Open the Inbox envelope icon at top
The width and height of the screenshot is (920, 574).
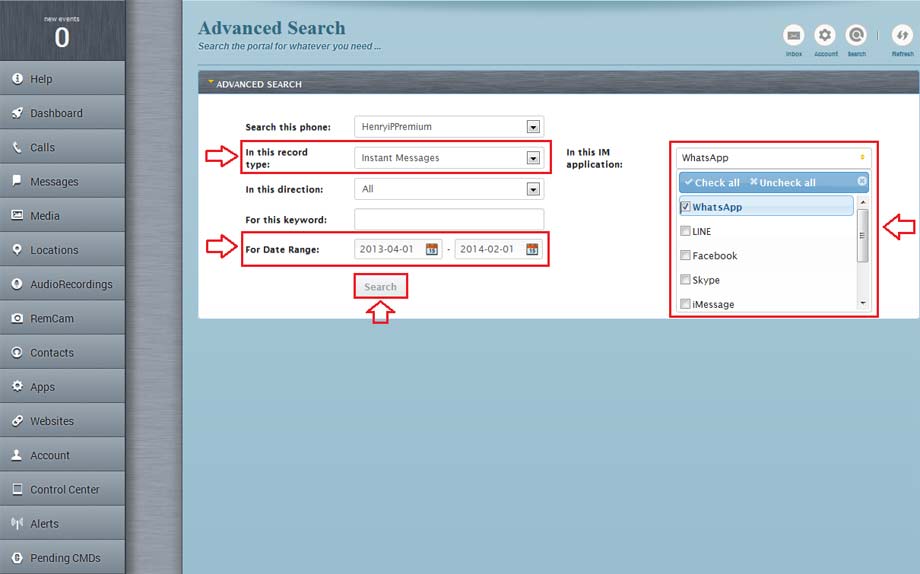[793, 36]
